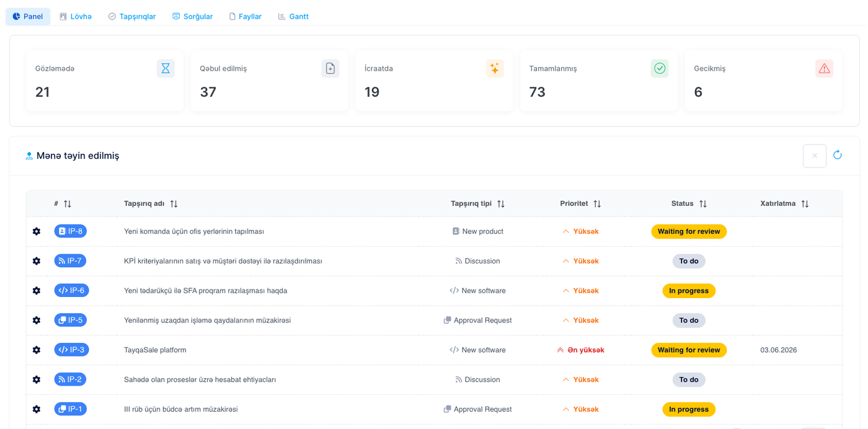The height and width of the screenshot is (429, 868).
Task: Open settings gear for IP-7 row
Action: coord(37,261)
